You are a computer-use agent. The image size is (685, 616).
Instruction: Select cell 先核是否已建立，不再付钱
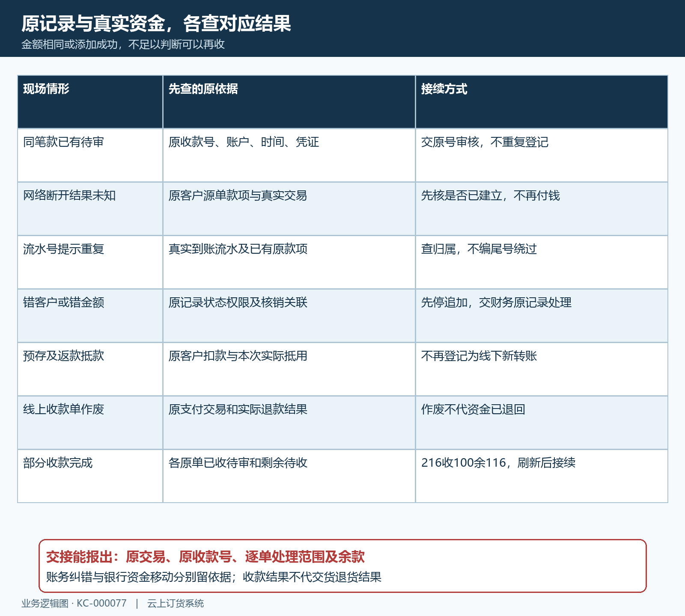(542, 209)
